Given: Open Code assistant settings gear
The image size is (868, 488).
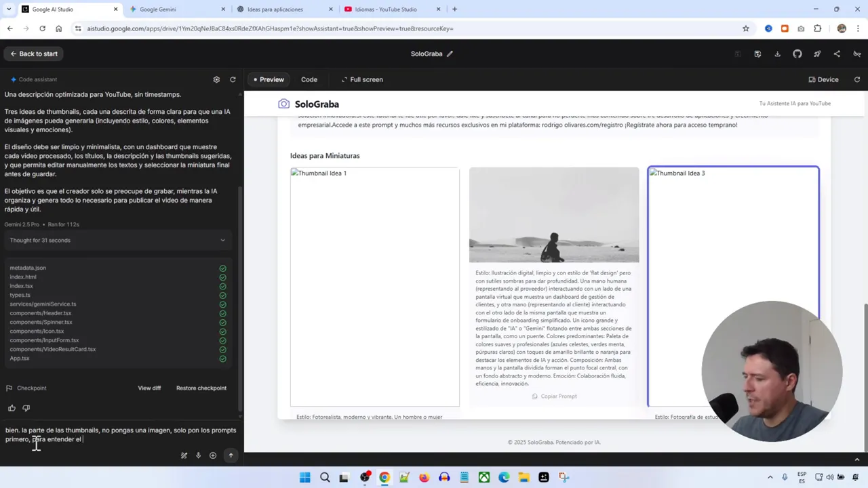Looking at the screenshot, I should point(216,79).
